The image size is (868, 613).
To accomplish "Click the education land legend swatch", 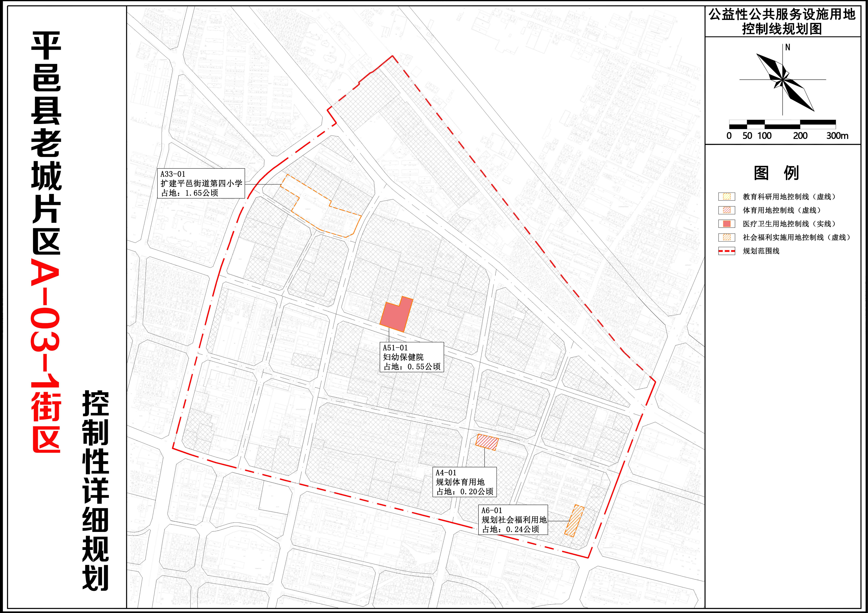I will (727, 197).
